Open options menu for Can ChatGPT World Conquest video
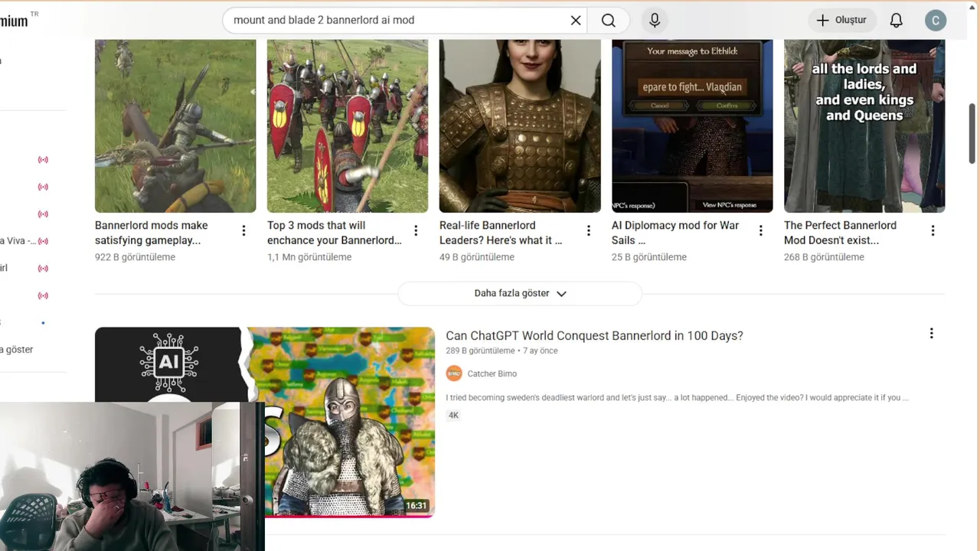The height and width of the screenshot is (551, 980). pos(931,334)
